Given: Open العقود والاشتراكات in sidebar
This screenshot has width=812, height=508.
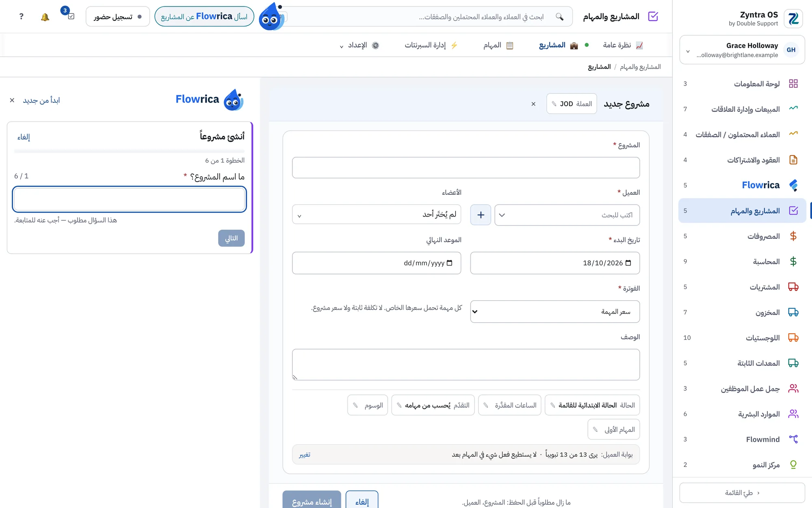Looking at the screenshot, I should point(742,160).
